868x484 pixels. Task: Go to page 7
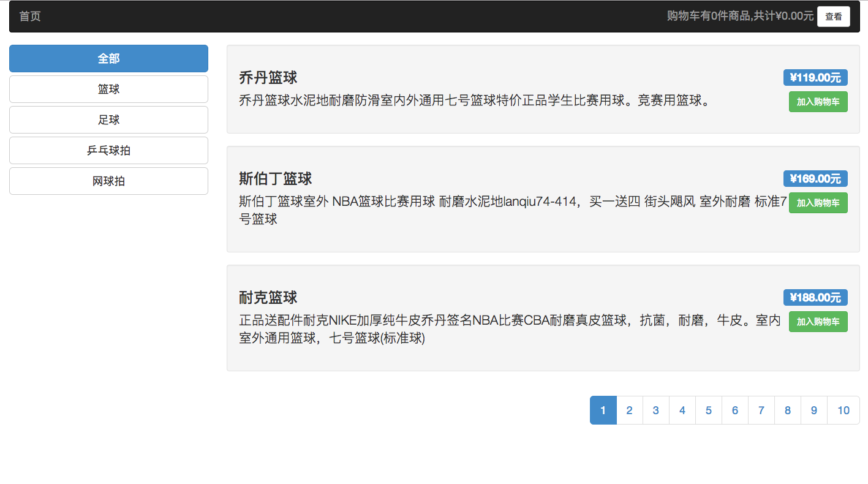(761, 410)
